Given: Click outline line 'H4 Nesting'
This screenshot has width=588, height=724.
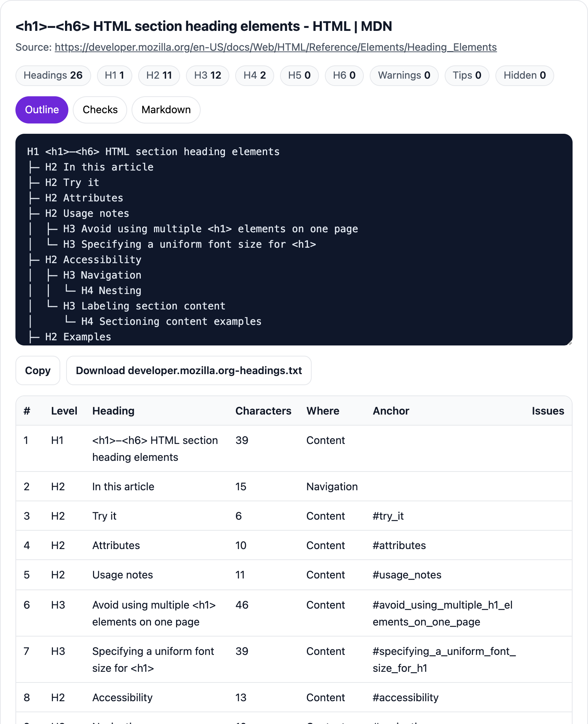Looking at the screenshot, I should tap(111, 290).
